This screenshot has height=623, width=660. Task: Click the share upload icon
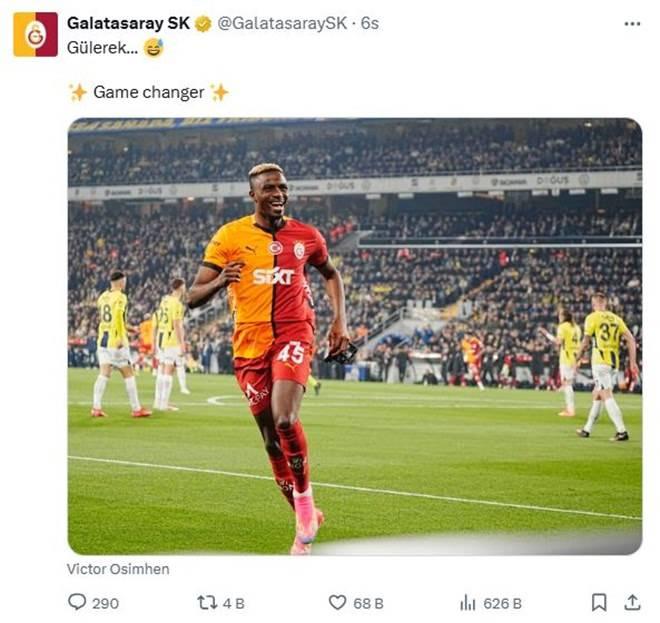click(632, 602)
